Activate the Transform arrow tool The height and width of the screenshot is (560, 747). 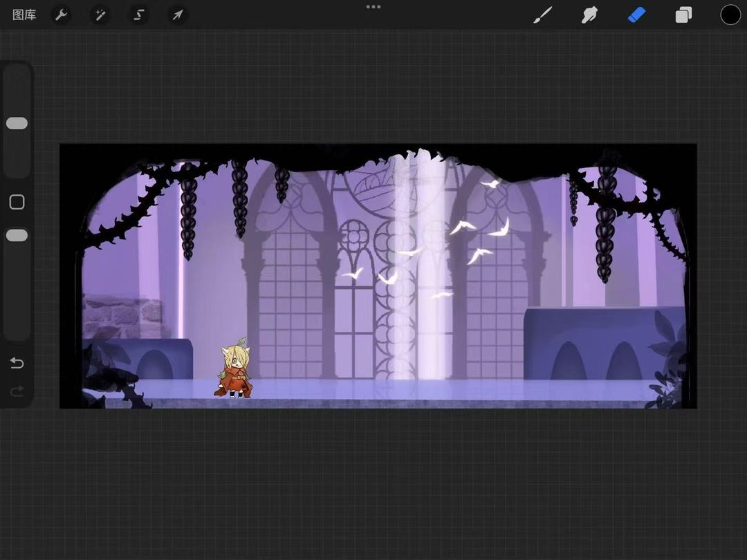coord(178,15)
